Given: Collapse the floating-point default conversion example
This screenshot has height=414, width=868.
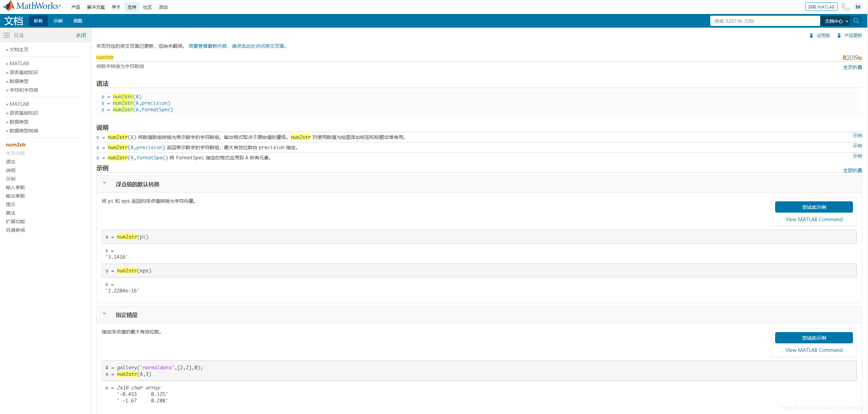Looking at the screenshot, I should pos(104,183).
